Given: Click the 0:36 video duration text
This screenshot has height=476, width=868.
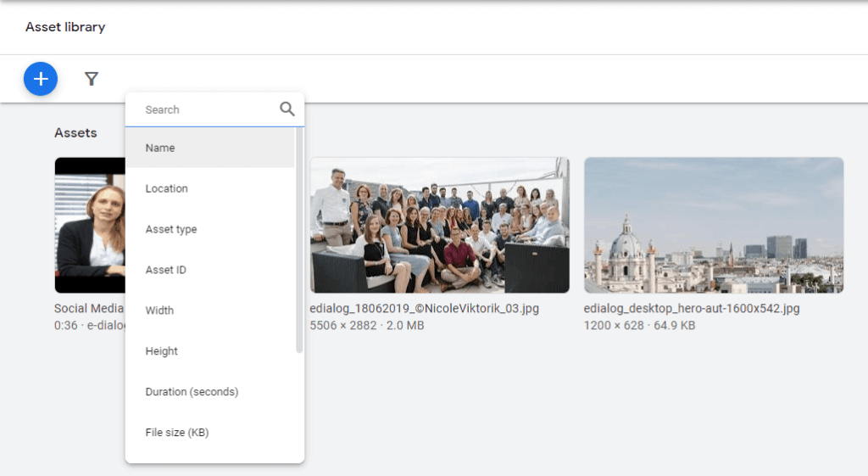Looking at the screenshot, I should pyautogui.click(x=66, y=326).
